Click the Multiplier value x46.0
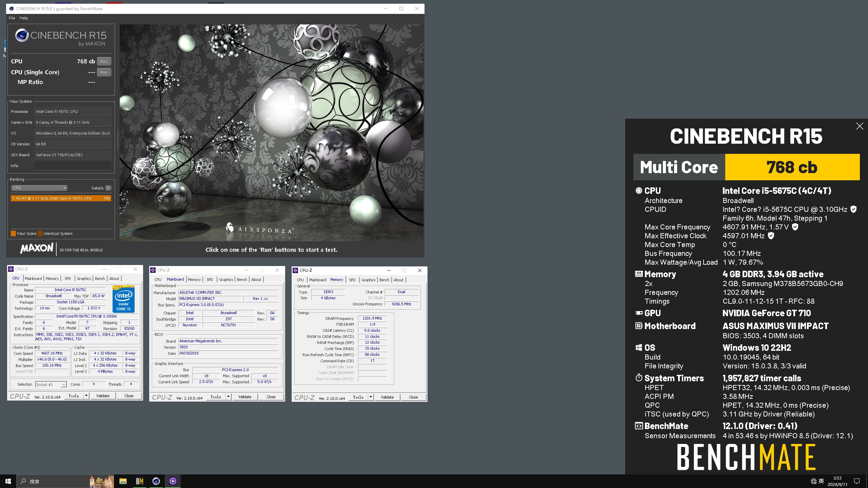Image resolution: width=868 pixels, height=488 pixels. pyautogui.click(x=52, y=359)
